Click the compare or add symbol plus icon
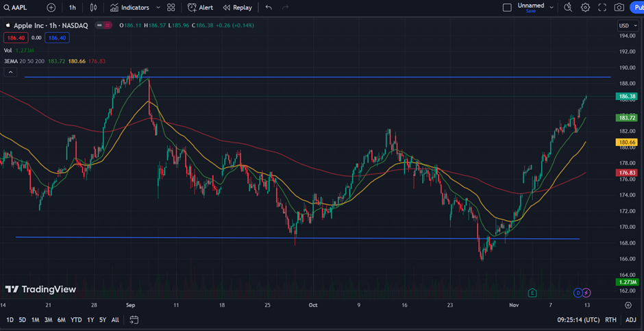 pyautogui.click(x=51, y=8)
